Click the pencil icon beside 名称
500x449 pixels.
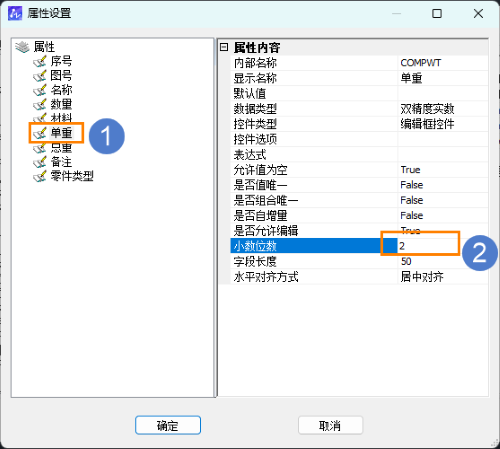pyautogui.click(x=40, y=90)
